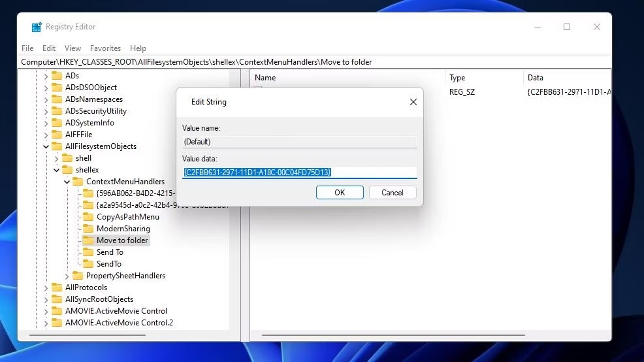The image size is (644, 362).
Task: Cancel the Edit String dialog
Action: [393, 192]
